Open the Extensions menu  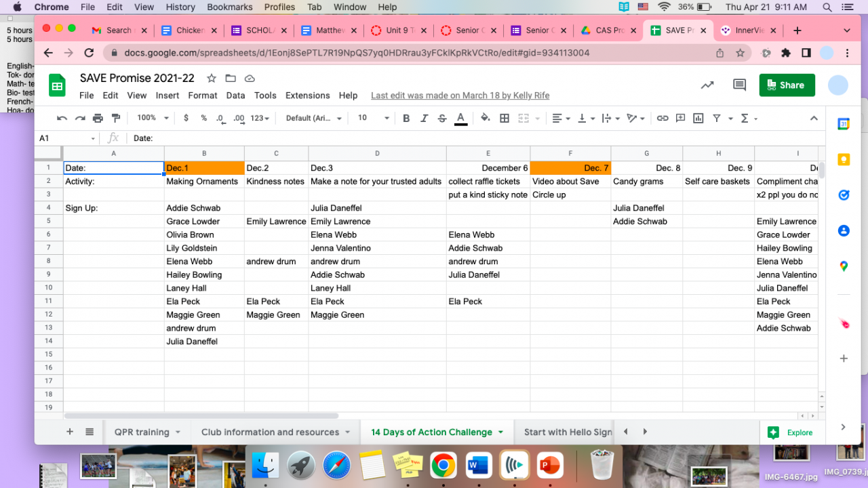[307, 96]
